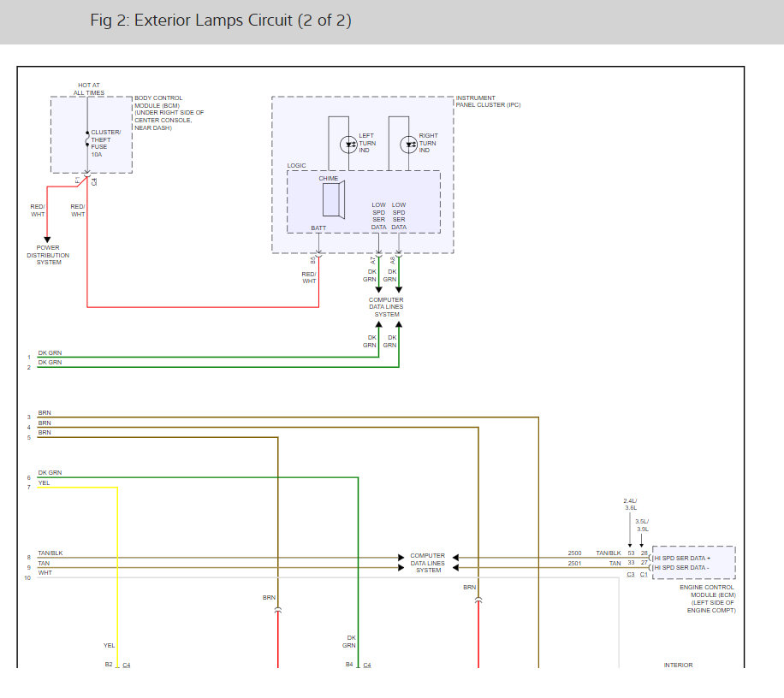Click the 'F1' pin label below the BCM
This screenshot has height=698, width=784.
(78, 180)
